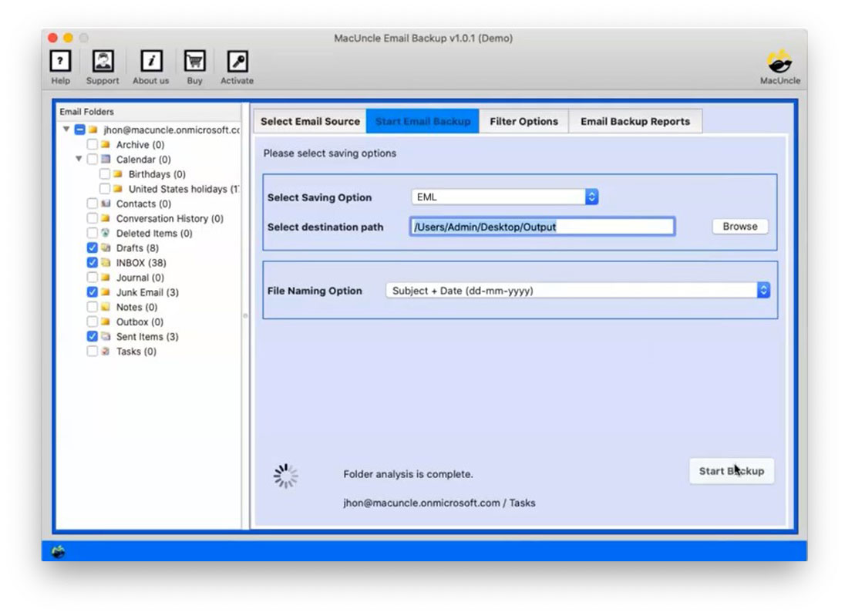Click the Notes folder icon
Image resolution: width=845 pixels, height=616 pixels.
point(106,307)
